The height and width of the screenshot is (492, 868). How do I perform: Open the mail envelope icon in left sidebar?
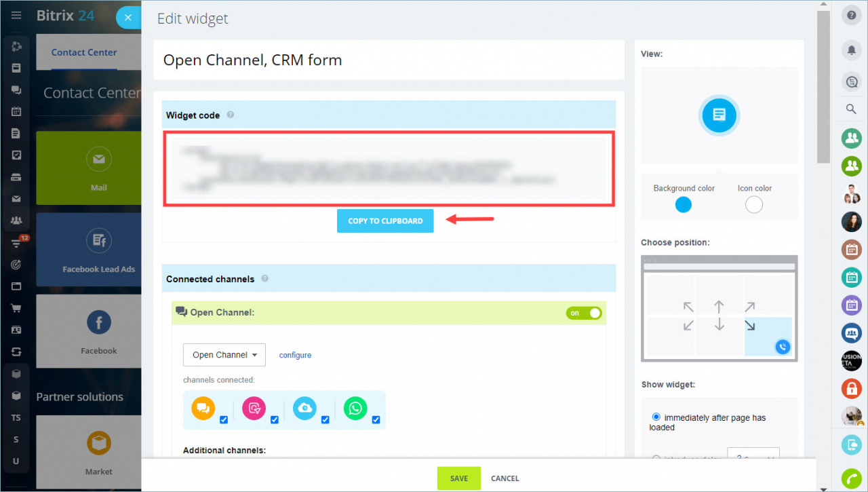16,199
